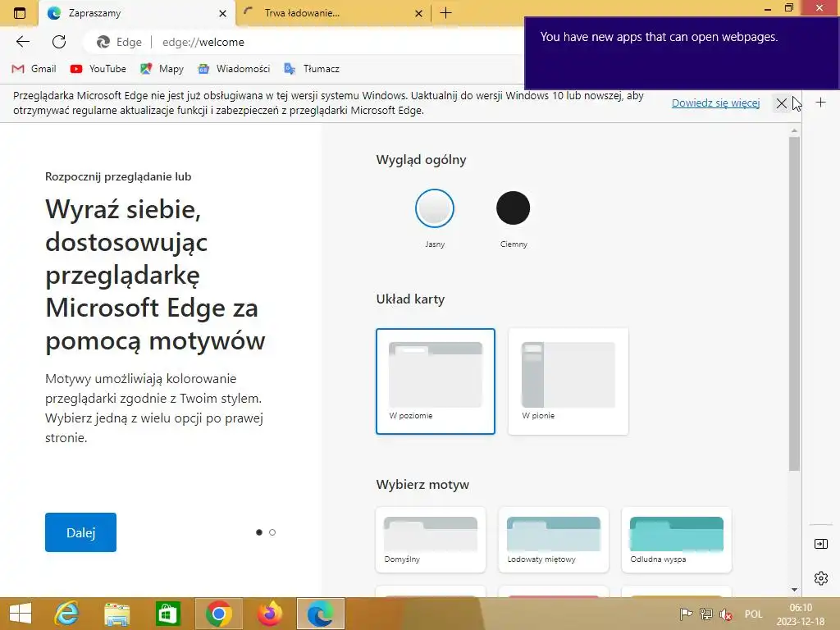
Task: Click the Dalej button
Action: pos(80,532)
